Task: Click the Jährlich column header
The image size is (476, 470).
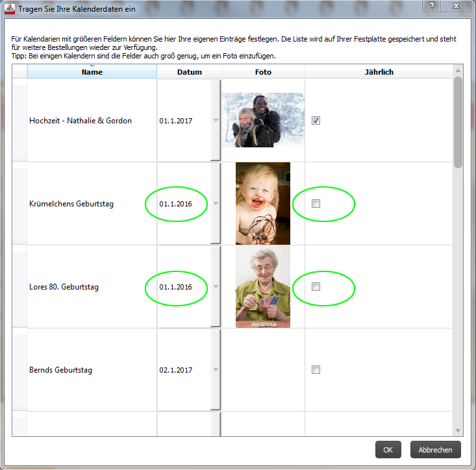Action: click(x=379, y=72)
